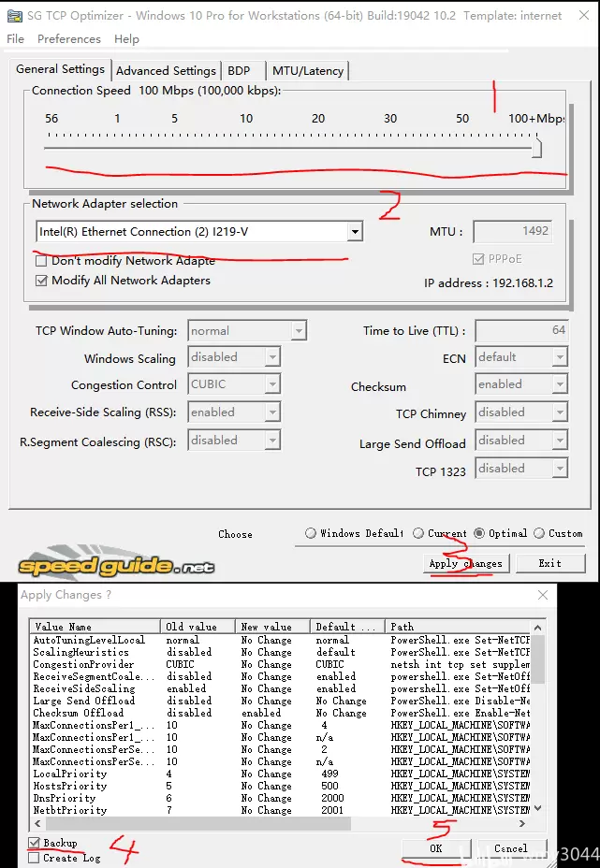
Task: Click the list's scroll down arrow
Action: (x=537, y=809)
